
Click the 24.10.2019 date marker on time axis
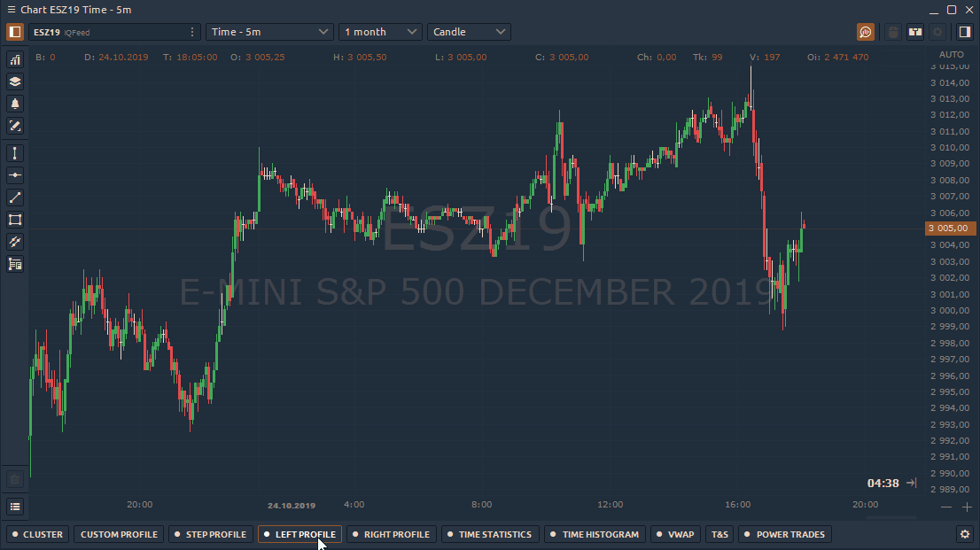(x=292, y=506)
